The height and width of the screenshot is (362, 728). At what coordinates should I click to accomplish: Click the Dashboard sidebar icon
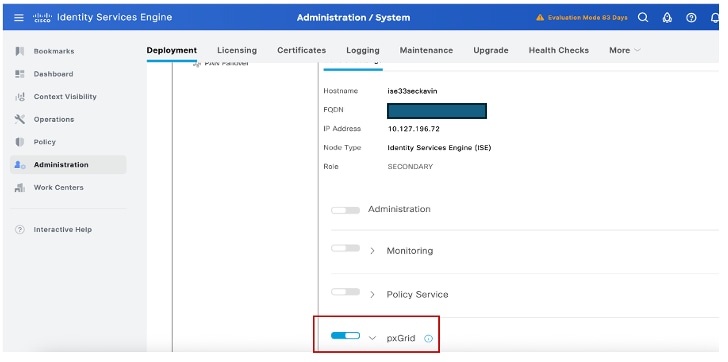(20, 74)
